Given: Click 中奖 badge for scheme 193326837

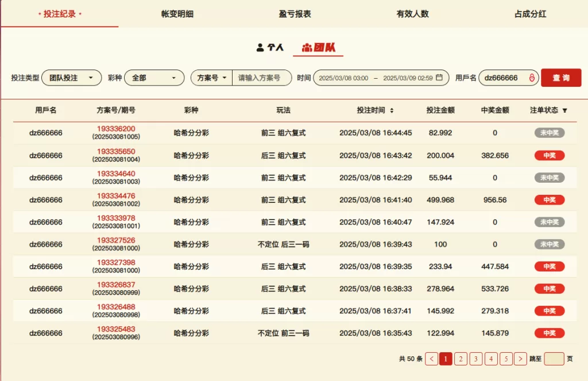Looking at the screenshot, I should click(550, 288).
